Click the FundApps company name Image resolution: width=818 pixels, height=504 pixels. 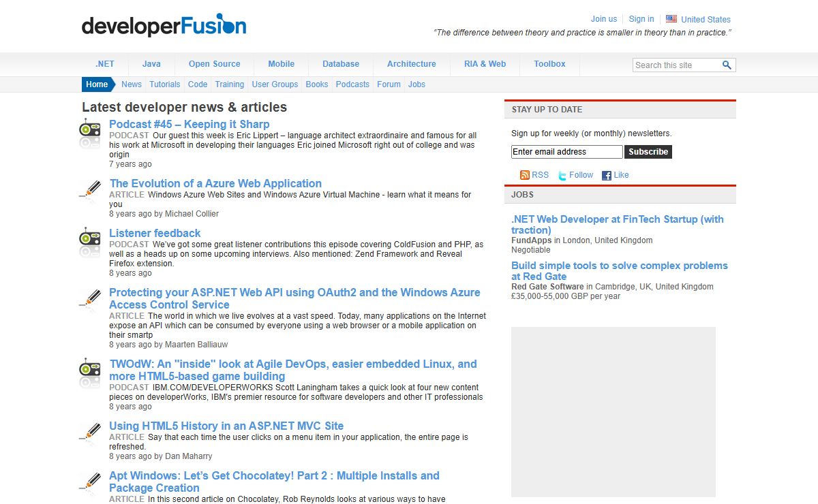[x=532, y=240]
